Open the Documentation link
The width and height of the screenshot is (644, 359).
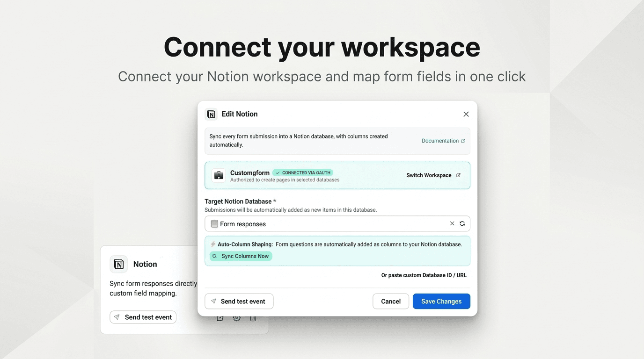[x=443, y=141]
